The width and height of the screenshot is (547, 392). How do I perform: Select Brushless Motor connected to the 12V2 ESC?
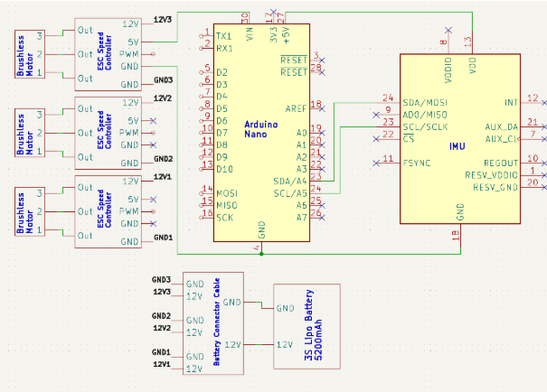point(30,133)
